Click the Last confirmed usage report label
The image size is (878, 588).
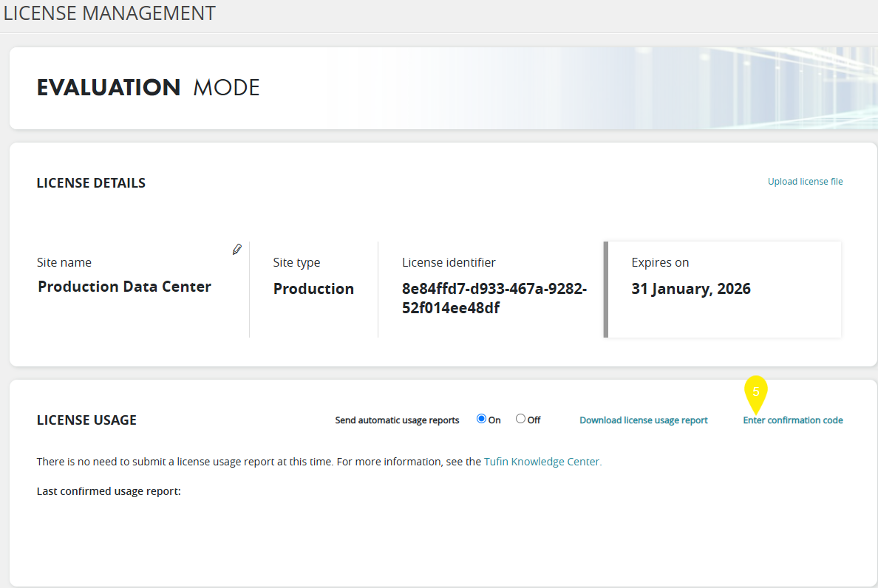click(x=109, y=491)
